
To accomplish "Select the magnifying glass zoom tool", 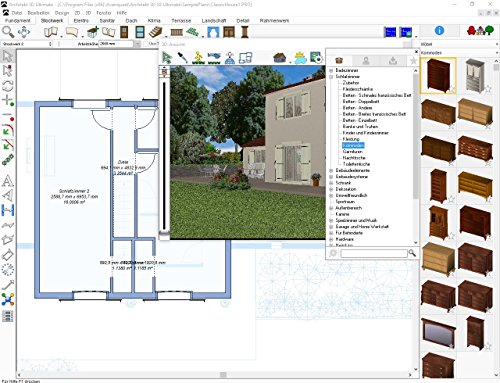I will (x=8, y=32).
